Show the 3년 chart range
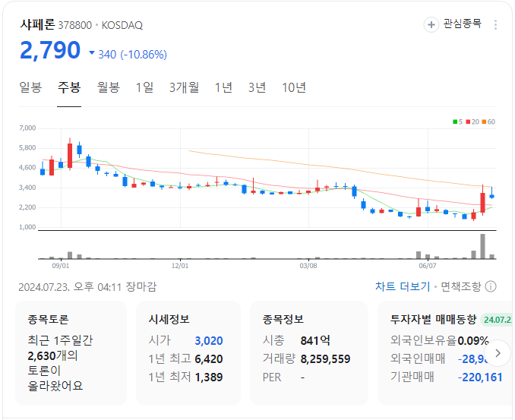Viewport: 515px width, 420px height. click(257, 87)
